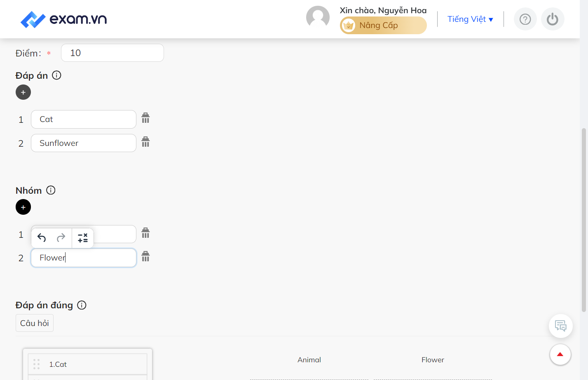
Task: Open the math symbols formula tool
Action: [83, 238]
